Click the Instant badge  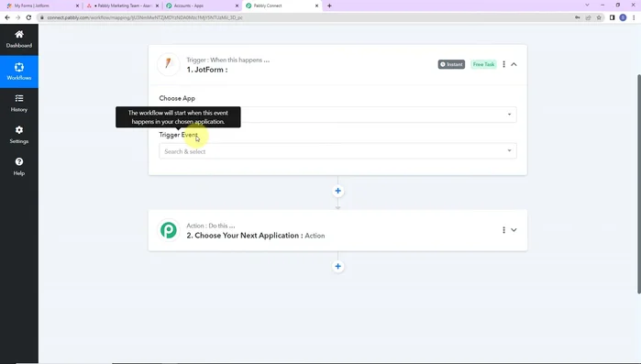451,64
